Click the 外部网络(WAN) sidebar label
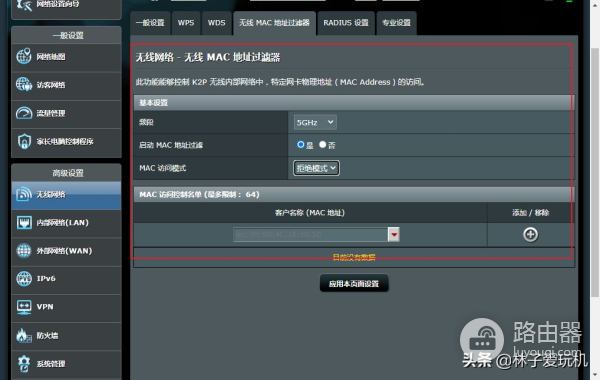 [x=64, y=251]
